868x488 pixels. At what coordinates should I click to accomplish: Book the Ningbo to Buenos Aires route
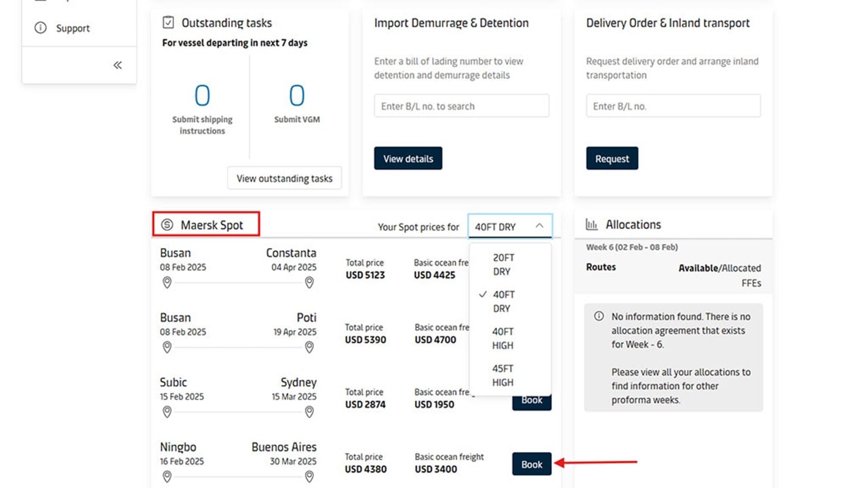(x=532, y=464)
